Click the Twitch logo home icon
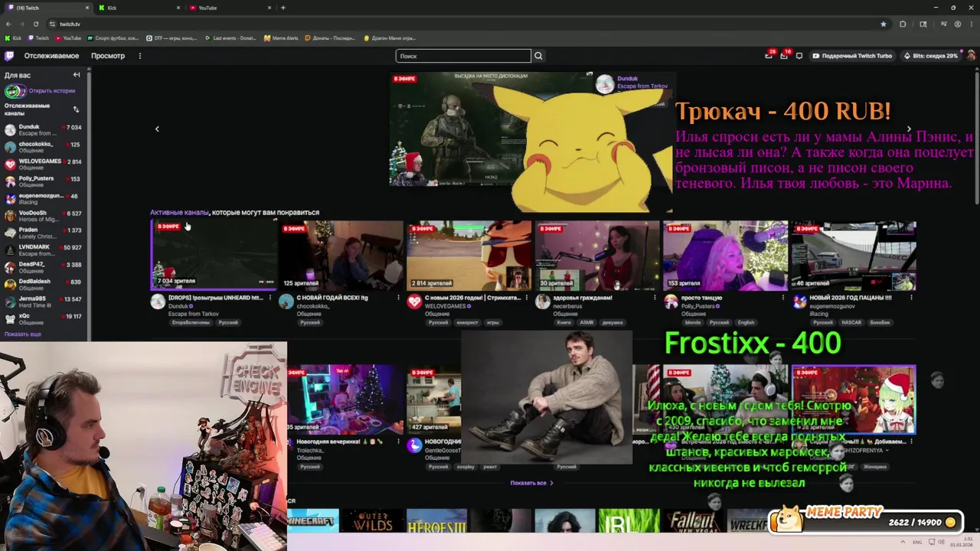The height and width of the screenshot is (551, 980). tap(9, 56)
